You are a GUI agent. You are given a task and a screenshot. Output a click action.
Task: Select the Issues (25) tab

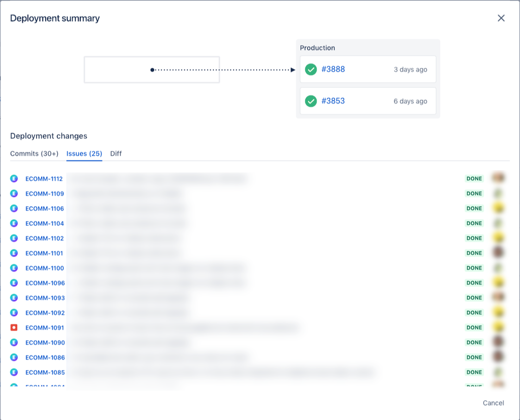click(x=84, y=154)
